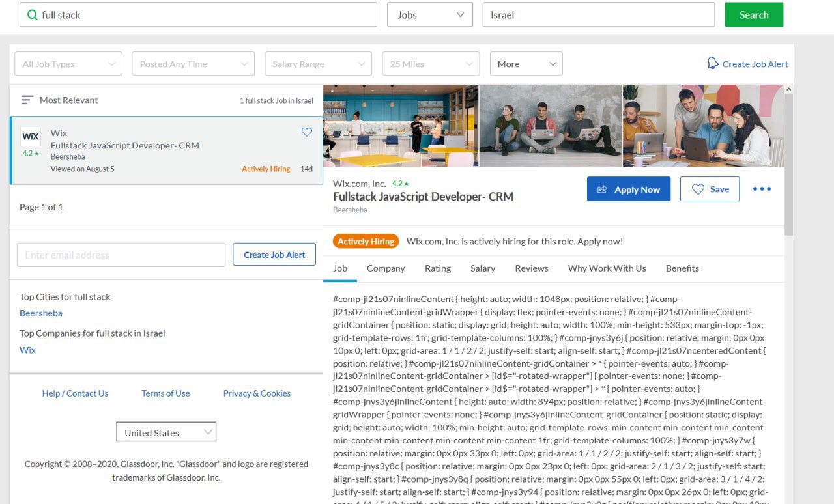Click the Israel location field

599,15
